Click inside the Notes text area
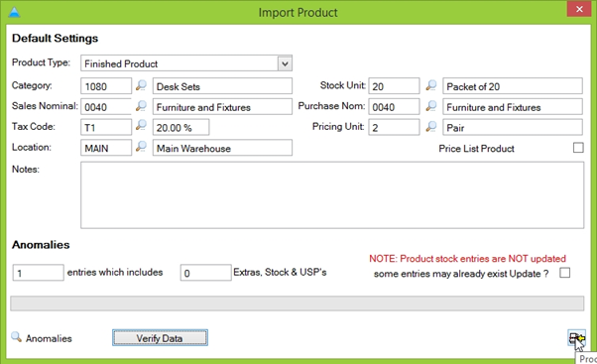The width and height of the screenshot is (597, 364). point(332,195)
